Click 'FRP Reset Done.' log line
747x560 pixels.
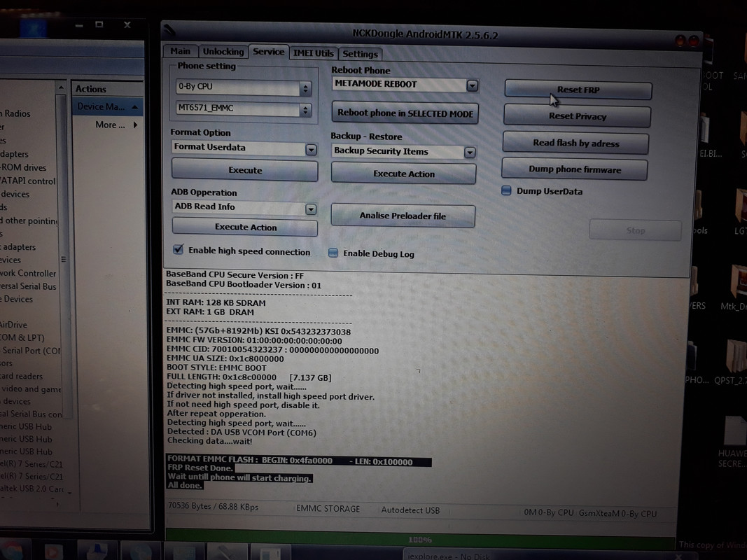200,468
